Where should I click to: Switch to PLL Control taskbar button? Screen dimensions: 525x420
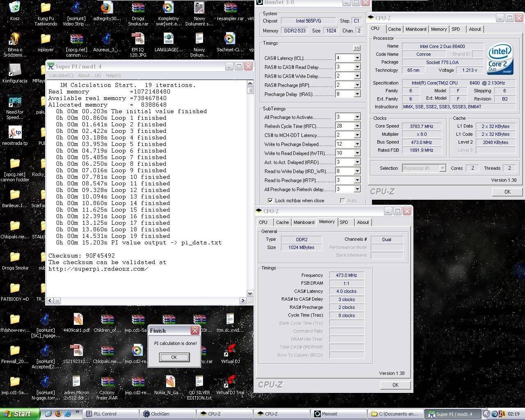pos(110,414)
